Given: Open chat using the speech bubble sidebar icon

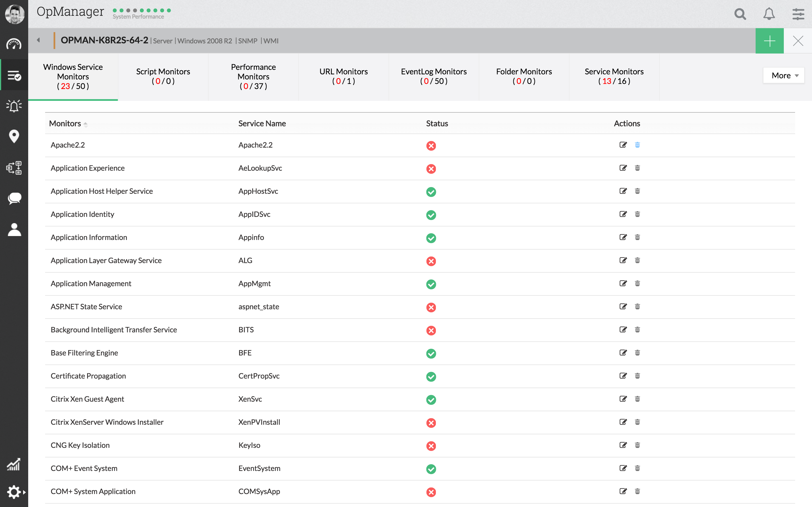Looking at the screenshot, I should [14, 199].
